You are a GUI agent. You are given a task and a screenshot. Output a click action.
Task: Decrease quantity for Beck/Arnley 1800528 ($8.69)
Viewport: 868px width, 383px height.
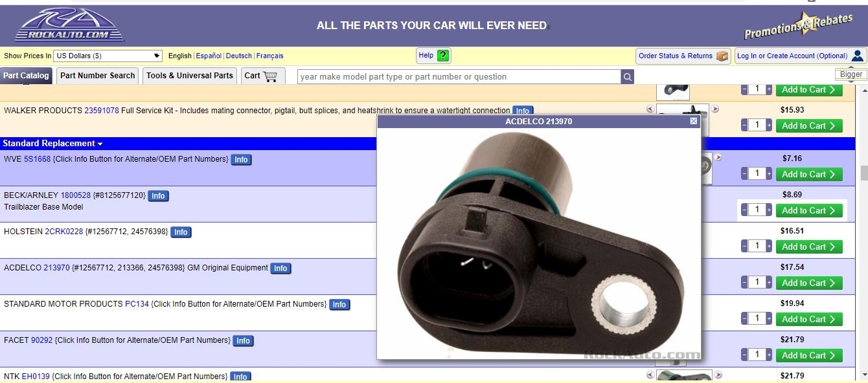pyautogui.click(x=744, y=210)
